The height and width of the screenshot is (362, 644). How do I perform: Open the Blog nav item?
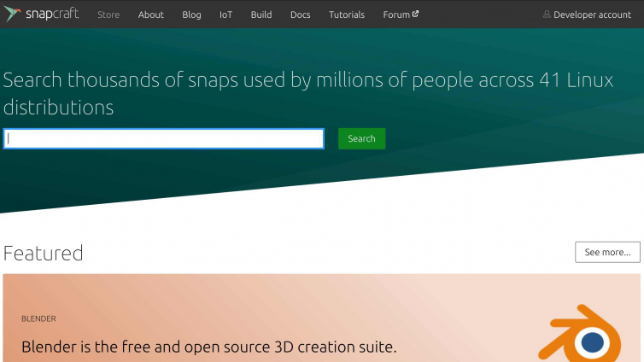point(191,15)
